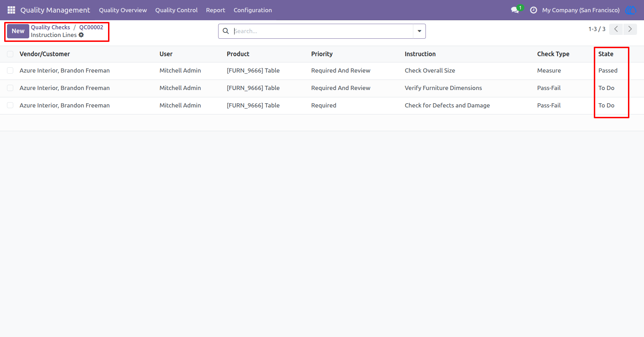Viewport: 644px width, 337px height.
Task: Click into the Search input field
Action: (322, 31)
